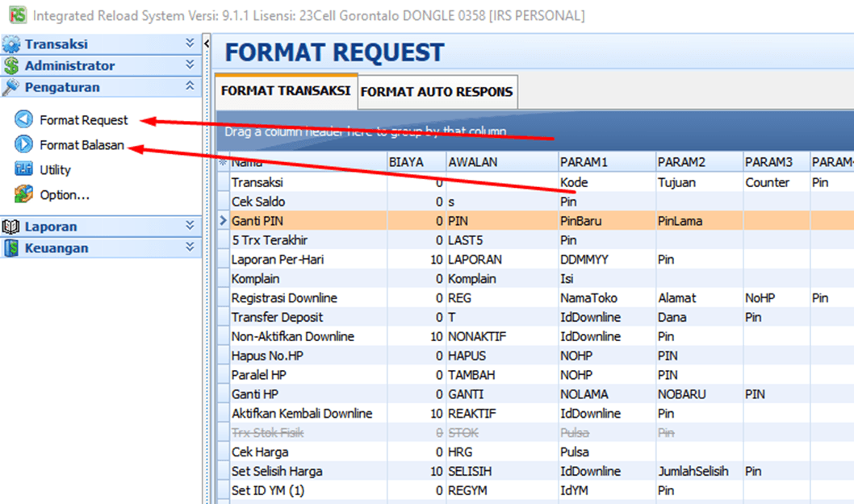Collapse the Pengaturan panel chevron
The width and height of the screenshot is (854, 504).
(190, 86)
